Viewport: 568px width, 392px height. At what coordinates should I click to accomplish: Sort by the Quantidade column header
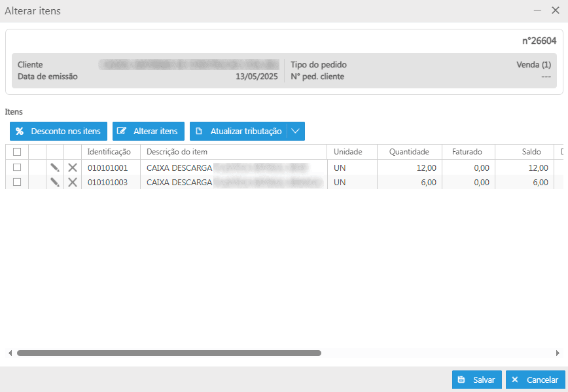(409, 152)
